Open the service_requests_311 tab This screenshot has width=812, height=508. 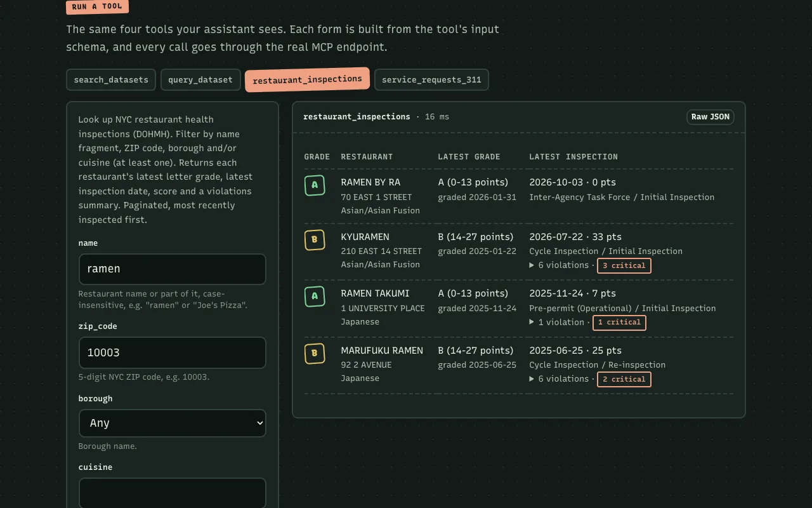click(431, 80)
